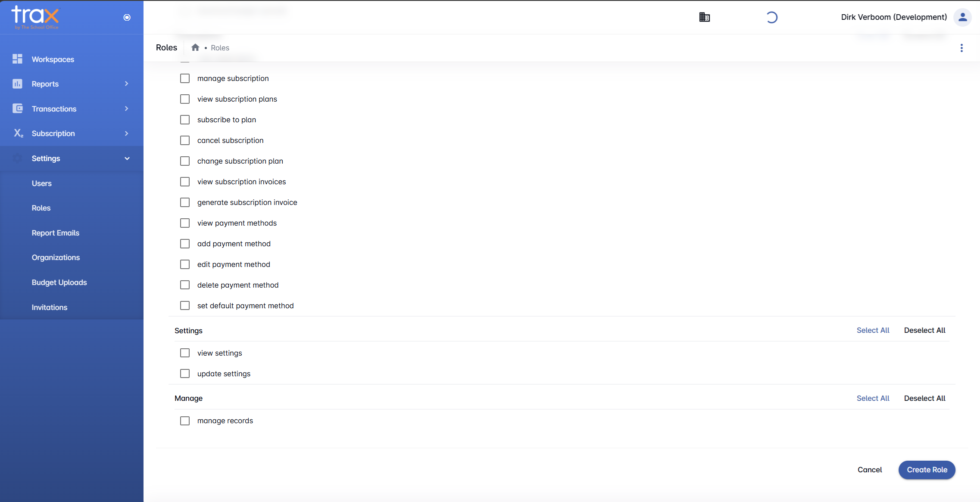
Task: Expand the Transactions menu chevron
Action: pos(127,108)
